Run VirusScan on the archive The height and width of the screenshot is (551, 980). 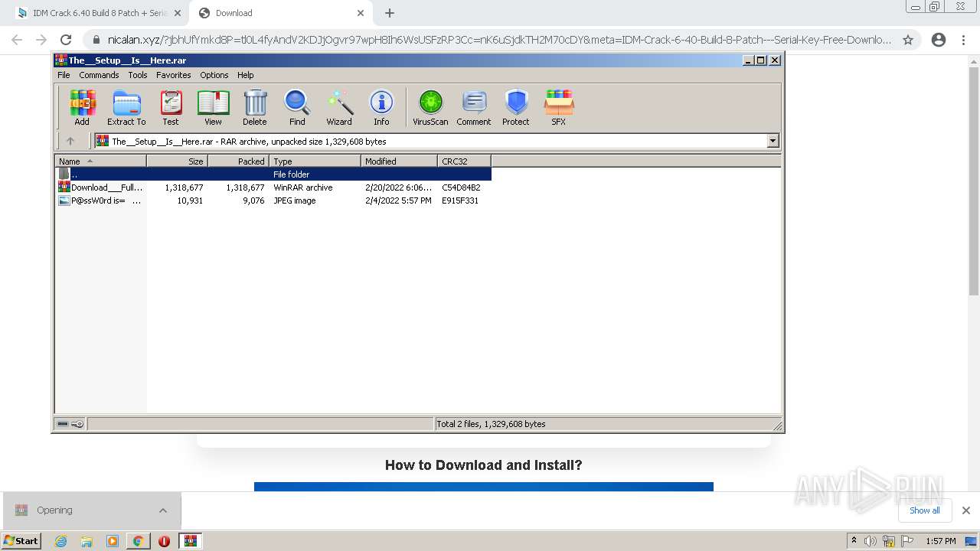pyautogui.click(x=430, y=107)
